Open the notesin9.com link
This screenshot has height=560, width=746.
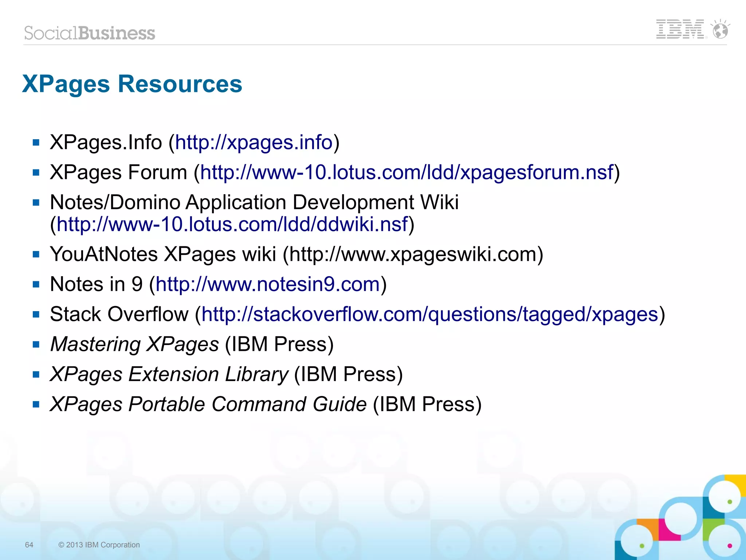268,284
